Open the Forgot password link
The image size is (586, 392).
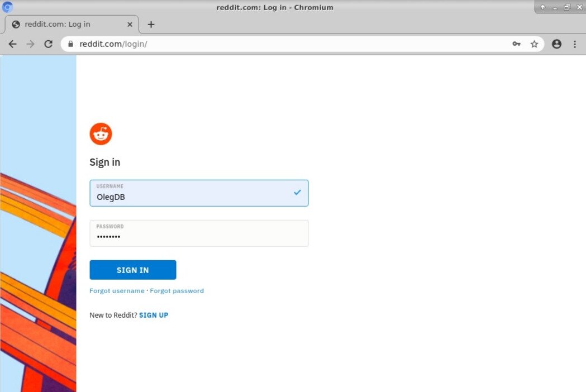[177, 291]
